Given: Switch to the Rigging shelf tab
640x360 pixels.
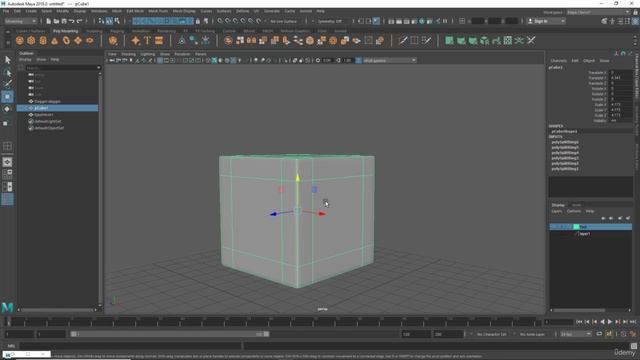Looking at the screenshot, I should [117, 31].
